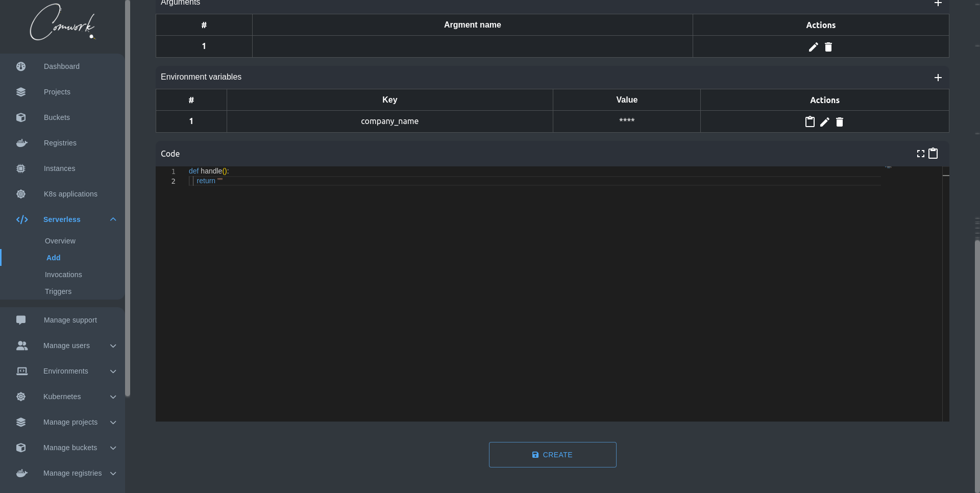
Task: Click the 'def handle():' code line
Action: (x=209, y=171)
